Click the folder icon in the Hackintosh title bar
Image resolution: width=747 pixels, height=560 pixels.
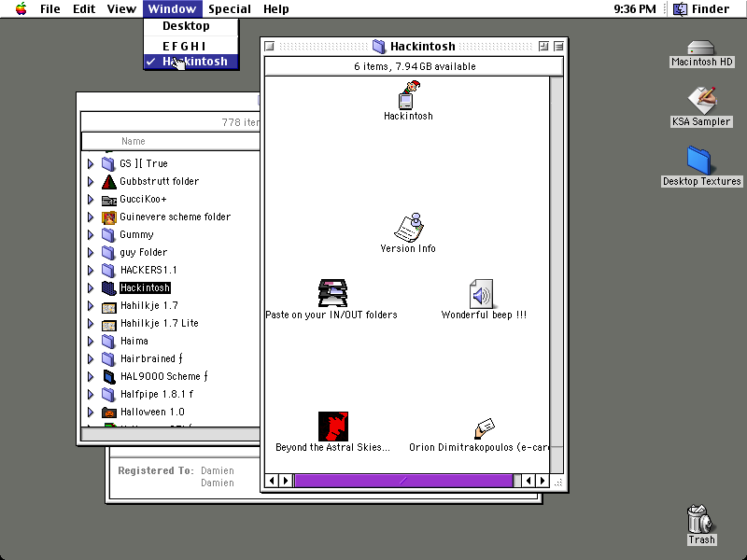(379, 46)
